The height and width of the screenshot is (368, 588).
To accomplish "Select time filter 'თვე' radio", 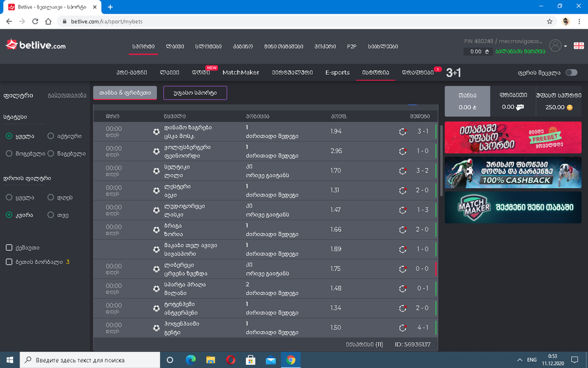I will point(51,215).
